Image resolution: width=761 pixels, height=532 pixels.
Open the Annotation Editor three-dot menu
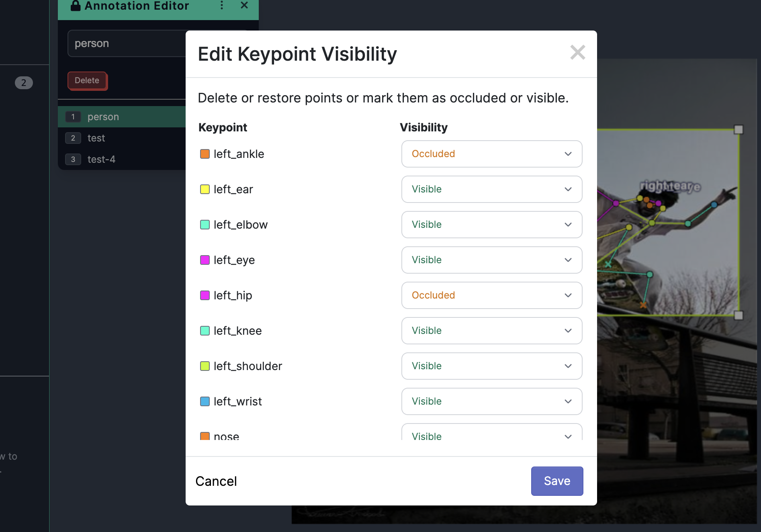tap(222, 6)
